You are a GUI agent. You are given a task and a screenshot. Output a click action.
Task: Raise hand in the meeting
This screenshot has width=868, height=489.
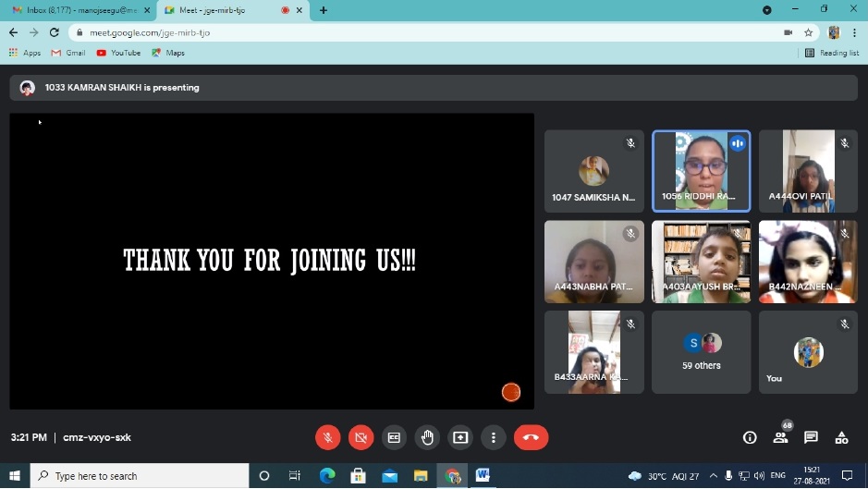click(x=427, y=437)
